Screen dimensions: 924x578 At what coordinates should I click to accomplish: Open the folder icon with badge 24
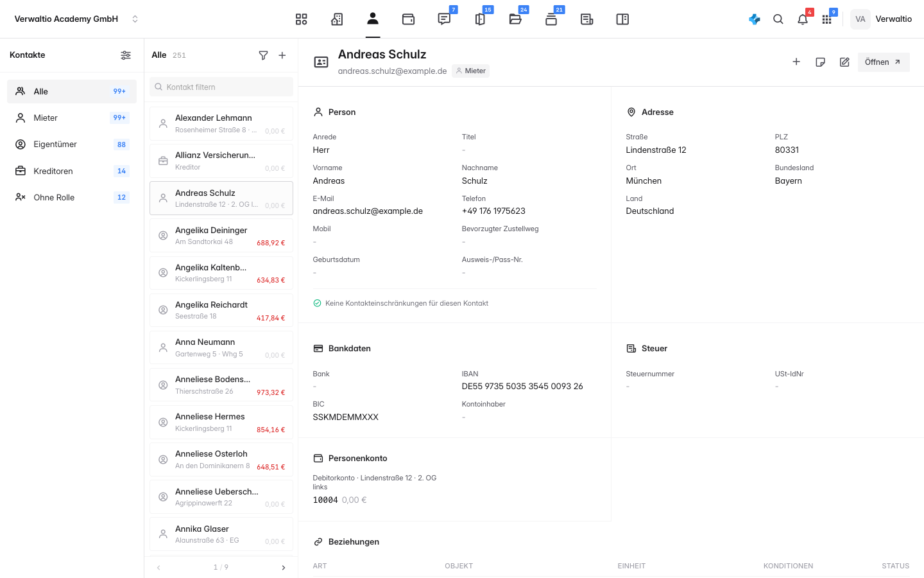515,19
